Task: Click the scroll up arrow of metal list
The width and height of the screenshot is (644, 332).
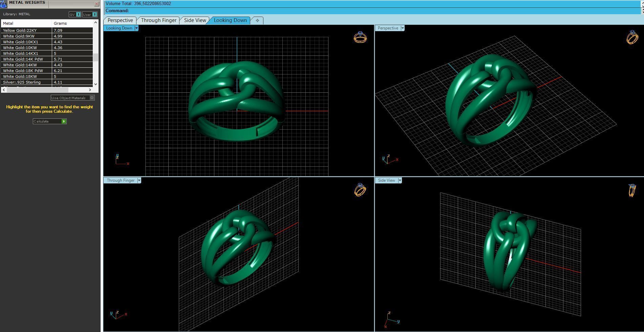Action: click(96, 22)
